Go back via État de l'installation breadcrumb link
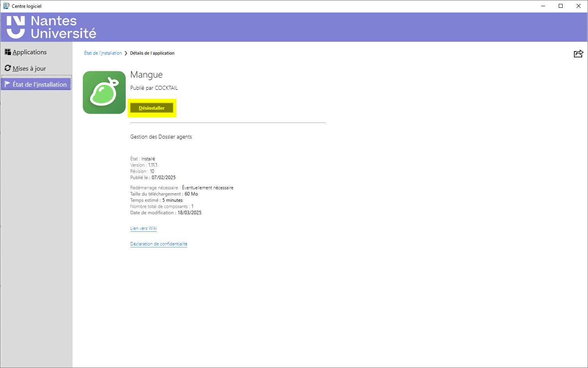The width and height of the screenshot is (588, 368). coord(103,53)
